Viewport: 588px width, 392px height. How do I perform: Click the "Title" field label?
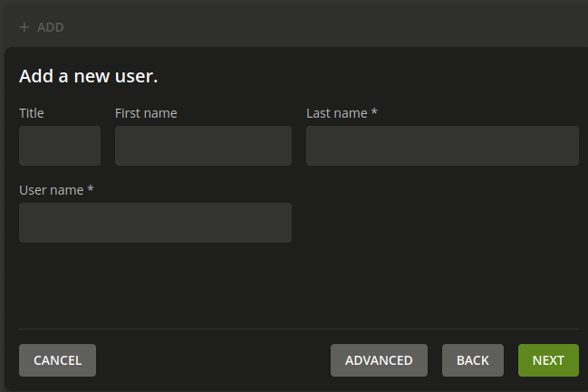(x=32, y=113)
